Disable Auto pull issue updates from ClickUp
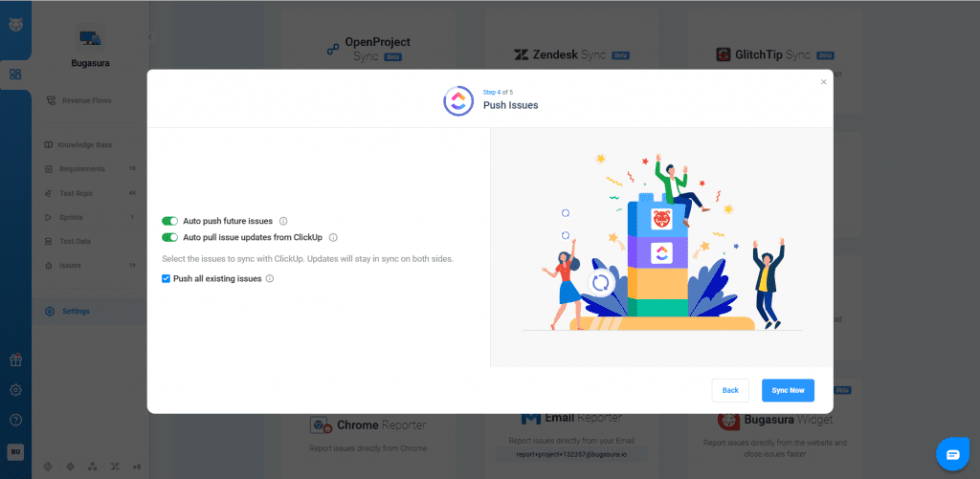980x479 pixels. (x=170, y=237)
